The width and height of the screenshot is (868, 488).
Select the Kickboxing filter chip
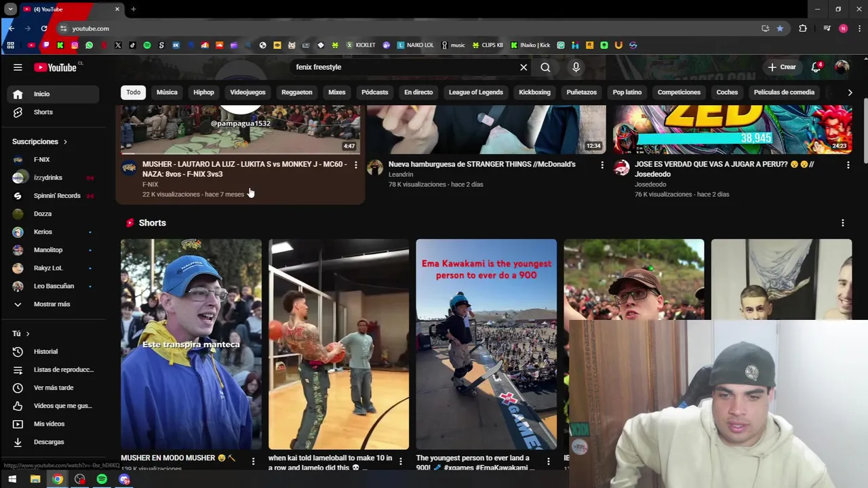click(x=534, y=92)
